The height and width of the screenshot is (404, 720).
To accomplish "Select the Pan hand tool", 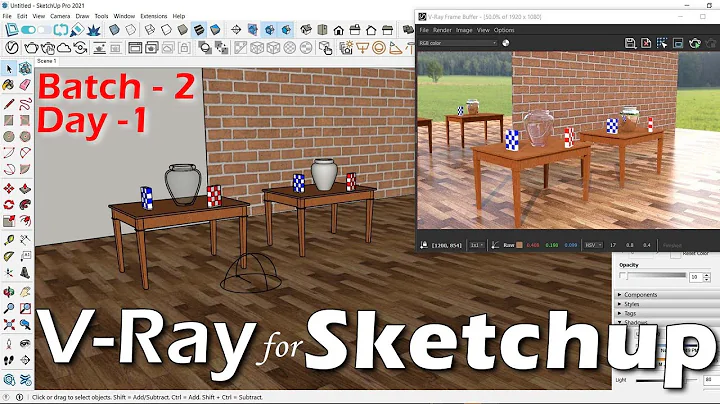I will click(x=25, y=292).
